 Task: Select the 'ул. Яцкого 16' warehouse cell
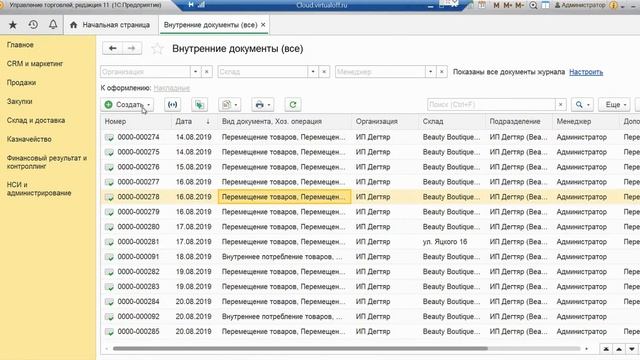pos(445,242)
